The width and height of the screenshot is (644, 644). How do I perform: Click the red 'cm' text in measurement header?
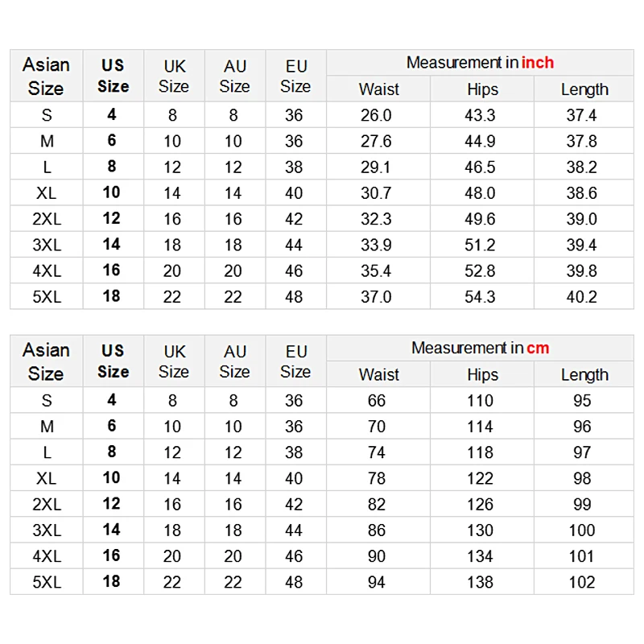click(x=538, y=349)
